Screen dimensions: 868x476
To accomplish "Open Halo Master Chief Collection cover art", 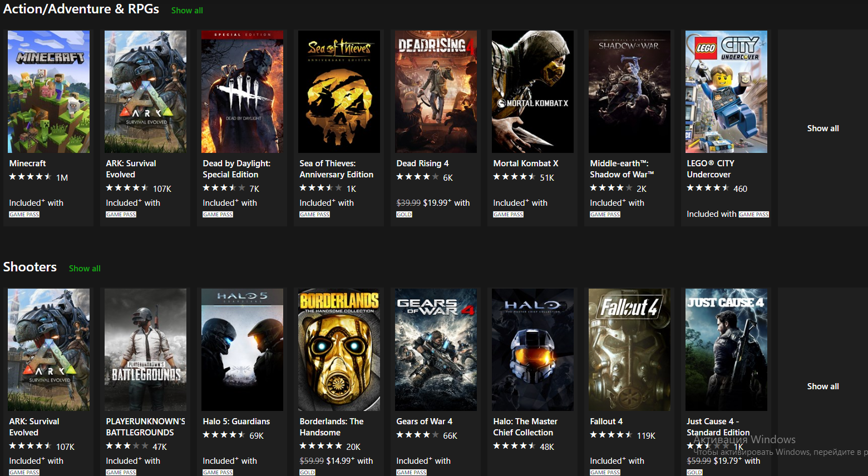I will click(x=532, y=350).
